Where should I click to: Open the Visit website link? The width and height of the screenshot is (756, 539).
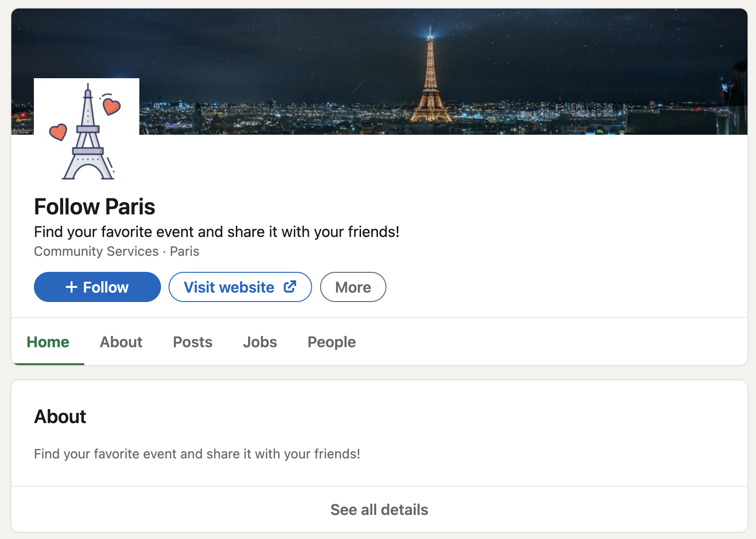(240, 287)
